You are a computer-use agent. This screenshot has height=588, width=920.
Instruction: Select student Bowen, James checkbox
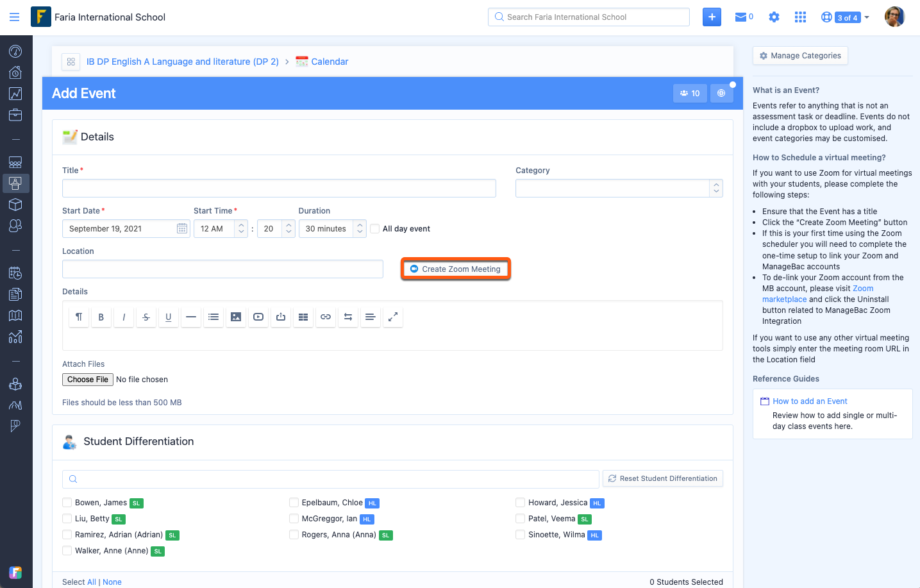coord(67,503)
